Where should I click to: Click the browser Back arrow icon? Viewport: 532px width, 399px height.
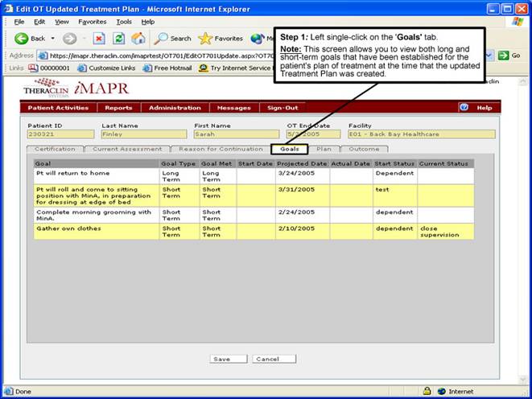click(20, 38)
